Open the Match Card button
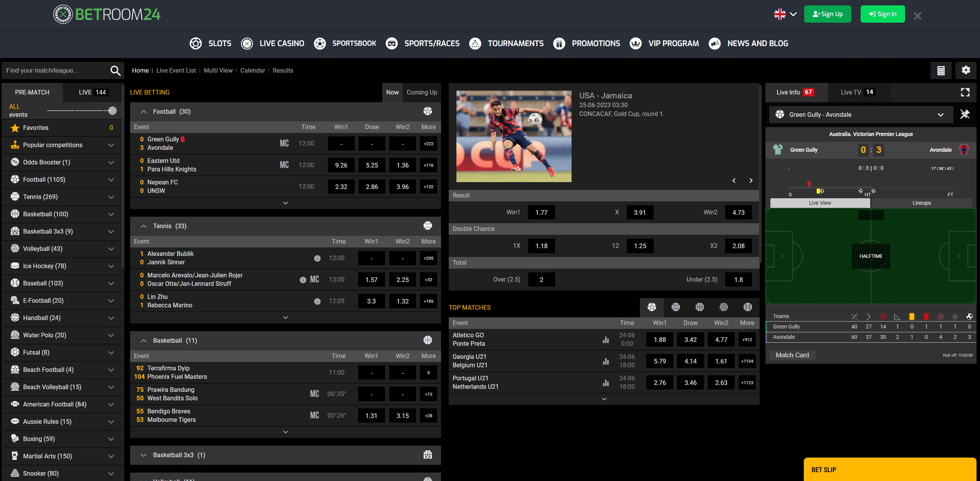Viewport: 980px width, 481px height. click(792, 355)
